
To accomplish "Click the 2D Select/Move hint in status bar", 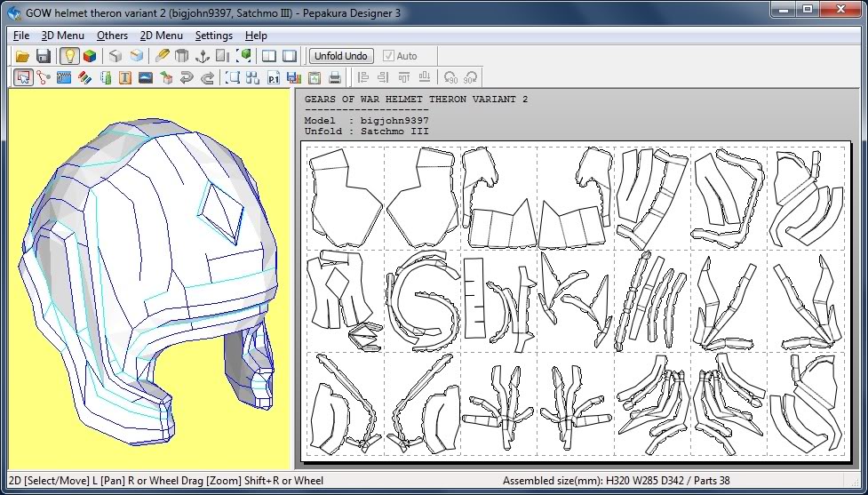I will (166, 481).
